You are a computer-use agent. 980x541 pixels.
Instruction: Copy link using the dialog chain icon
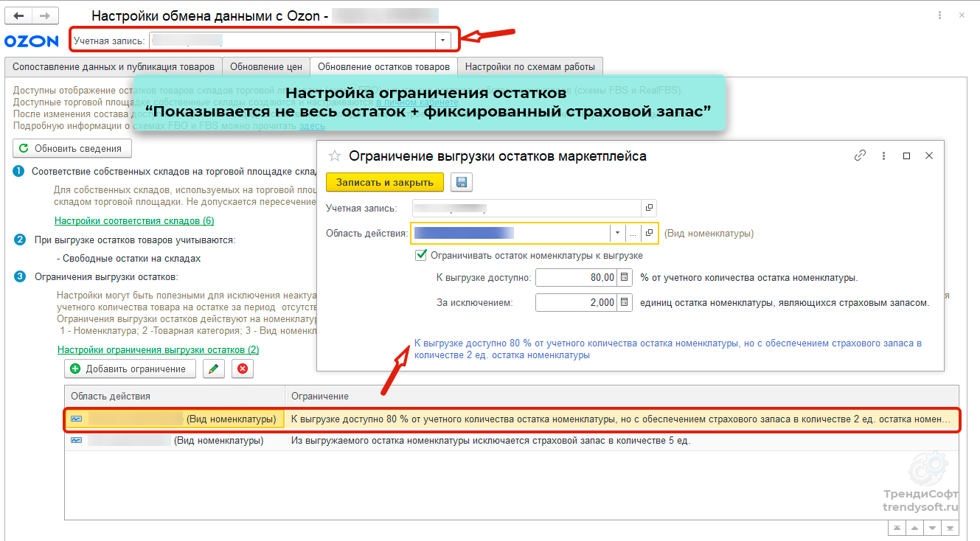point(860,156)
